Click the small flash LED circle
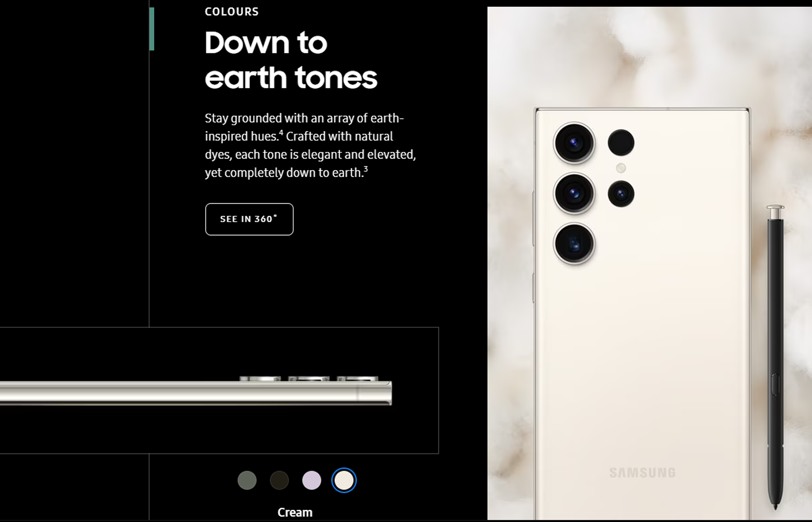 (621, 168)
